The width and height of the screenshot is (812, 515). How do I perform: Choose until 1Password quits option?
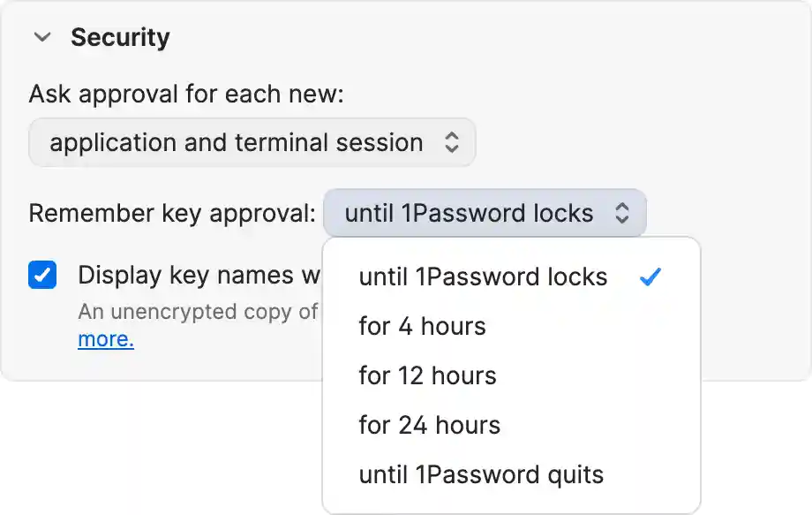pos(480,474)
